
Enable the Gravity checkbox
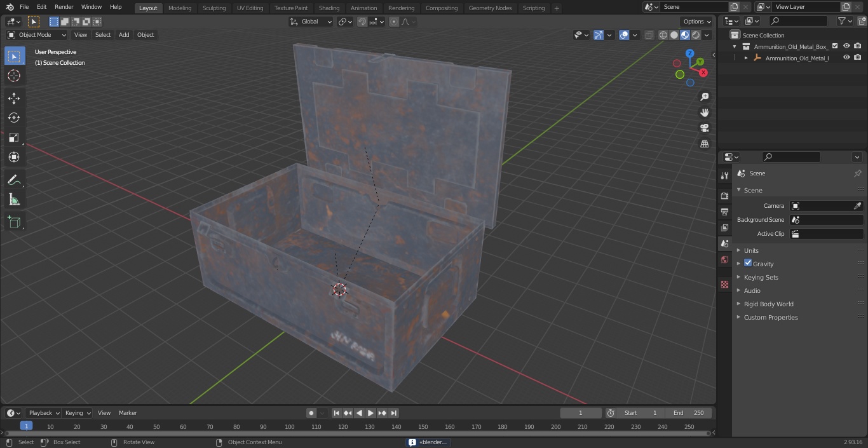(x=748, y=263)
